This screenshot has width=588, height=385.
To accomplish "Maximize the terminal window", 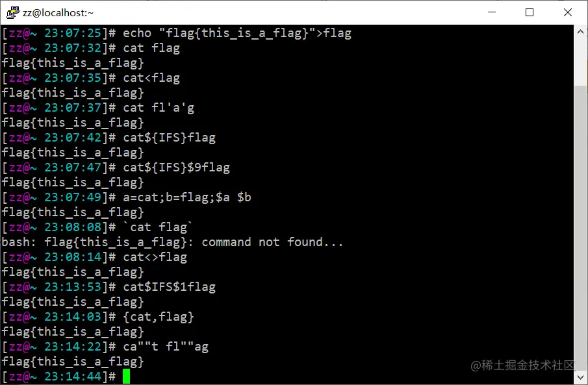I will point(530,12).
